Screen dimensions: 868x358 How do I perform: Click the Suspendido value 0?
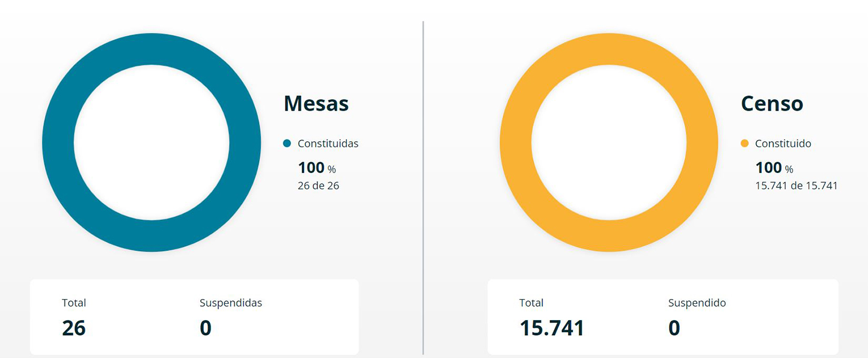tap(674, 328)
